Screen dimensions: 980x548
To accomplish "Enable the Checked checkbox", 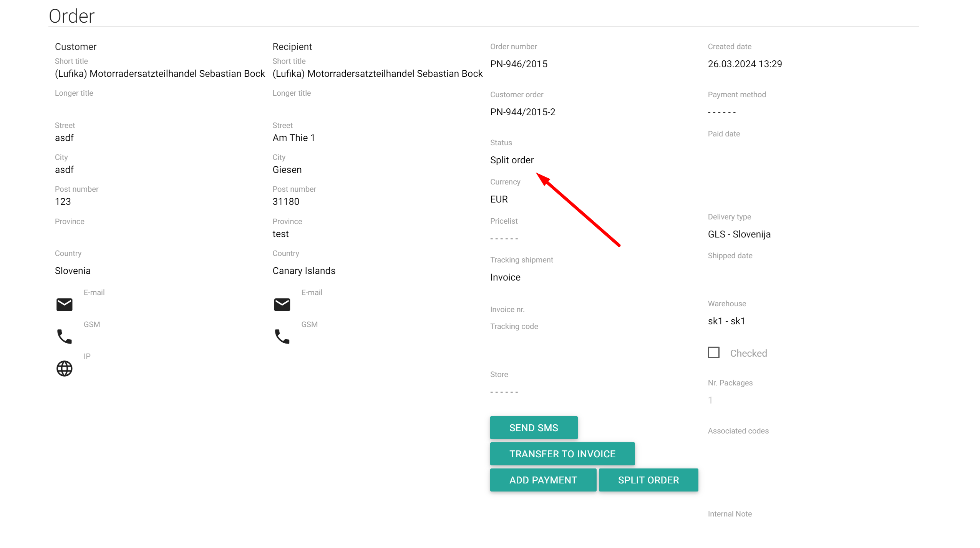I will click(x=713, y=352).
